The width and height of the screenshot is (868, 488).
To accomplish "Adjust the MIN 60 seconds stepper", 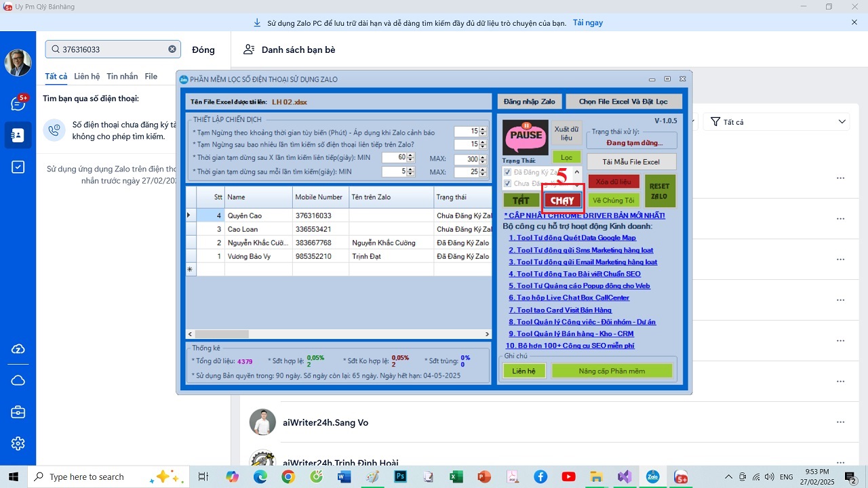I will [410, 157].
